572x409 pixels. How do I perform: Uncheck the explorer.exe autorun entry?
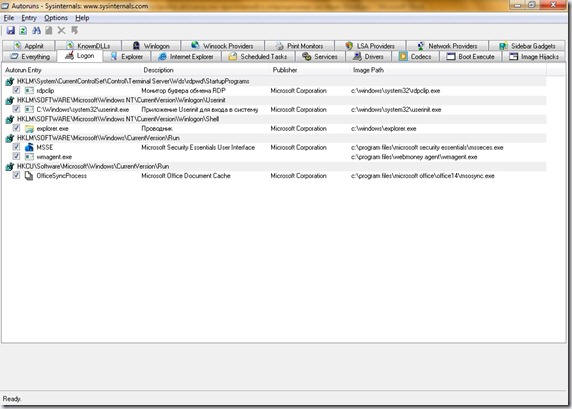click(16, 128)
